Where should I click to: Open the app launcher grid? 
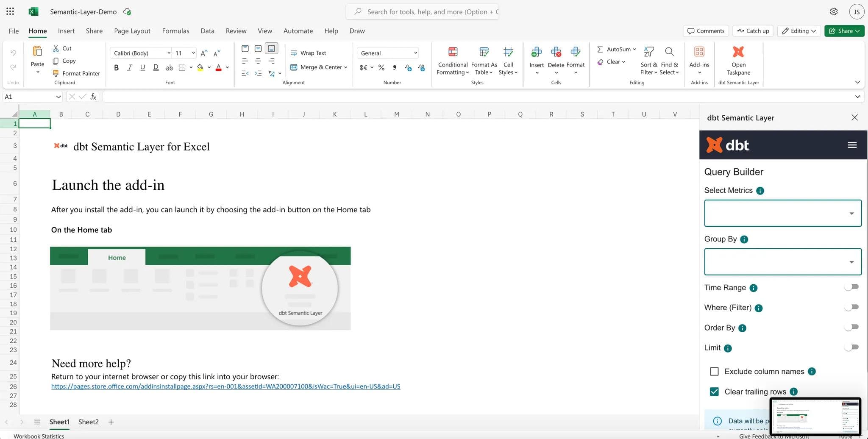(10, 11)
